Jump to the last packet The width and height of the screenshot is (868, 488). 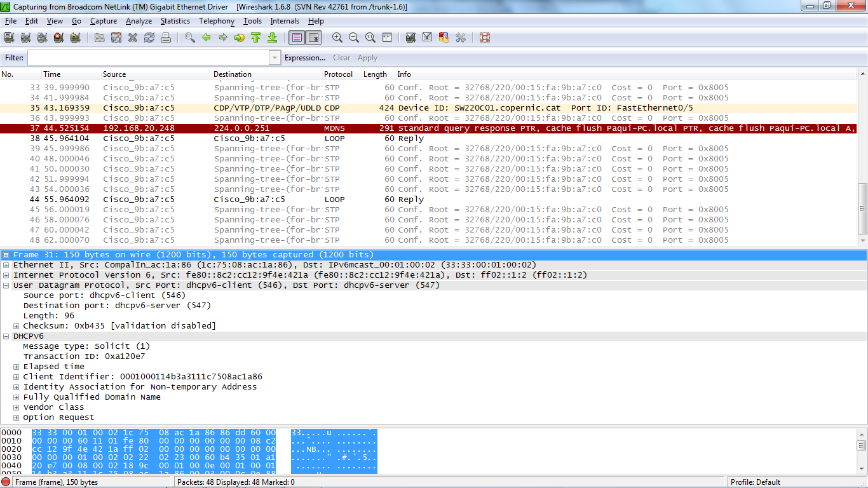pos(273,37)
